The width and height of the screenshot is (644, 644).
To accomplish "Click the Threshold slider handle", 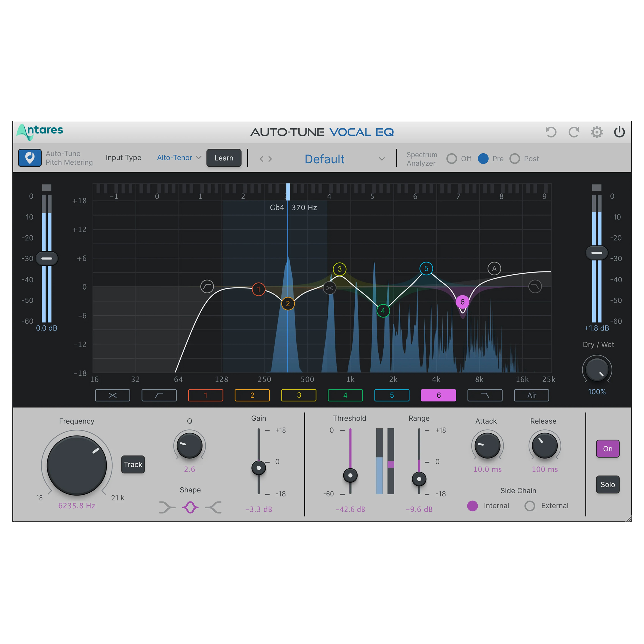I will coord(350,475).
